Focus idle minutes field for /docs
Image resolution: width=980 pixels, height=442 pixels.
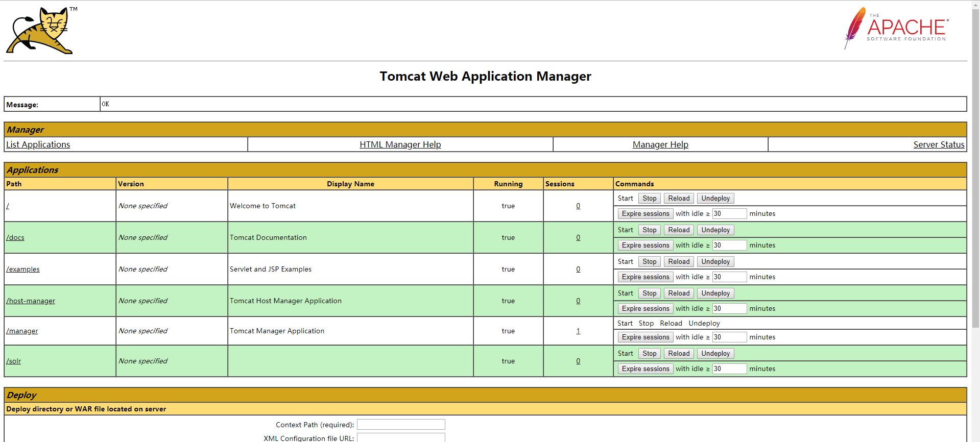pyautogui.click(x=729, y=245)
